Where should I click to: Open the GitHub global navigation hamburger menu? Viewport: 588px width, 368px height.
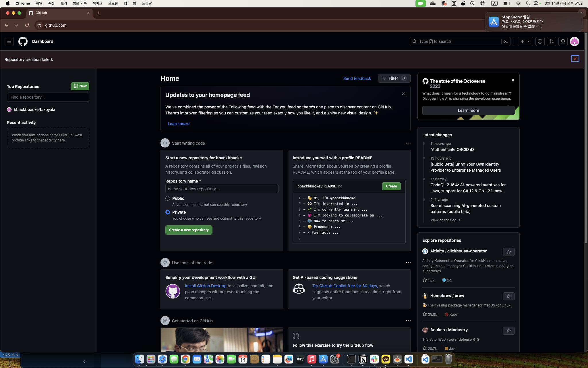tap(9, 41)
